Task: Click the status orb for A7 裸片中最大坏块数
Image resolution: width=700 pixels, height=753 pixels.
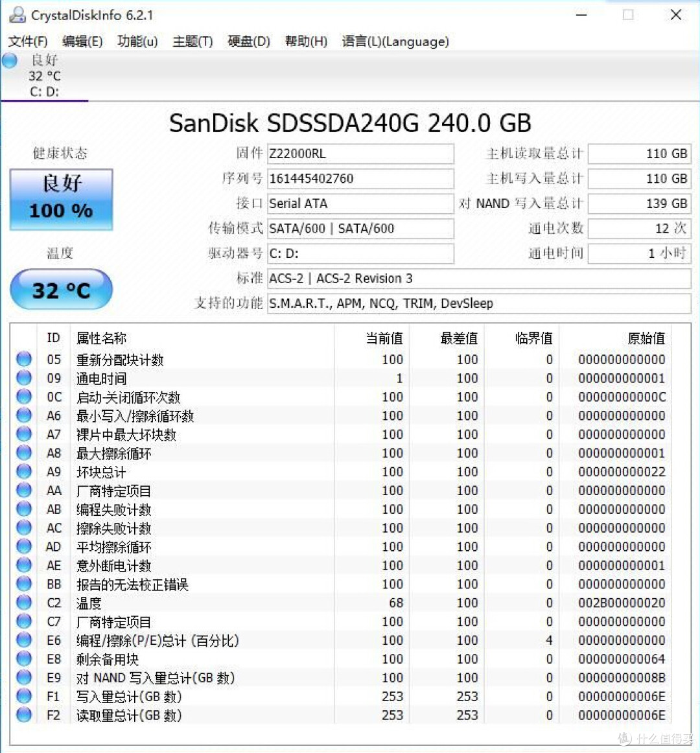Action: click(24, 434)
